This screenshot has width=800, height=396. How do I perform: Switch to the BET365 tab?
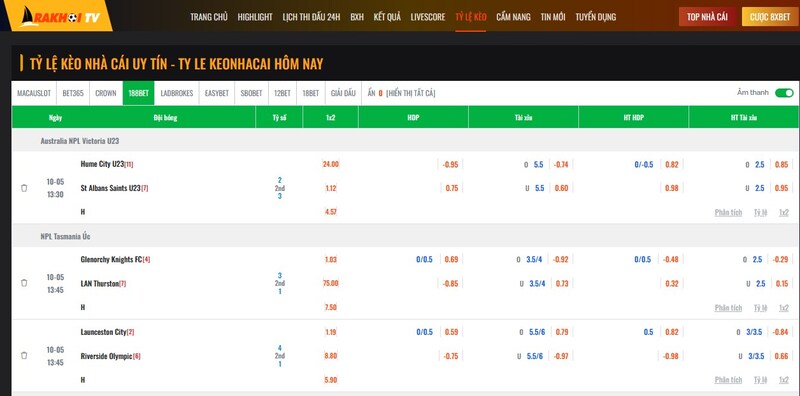point(73,93)
